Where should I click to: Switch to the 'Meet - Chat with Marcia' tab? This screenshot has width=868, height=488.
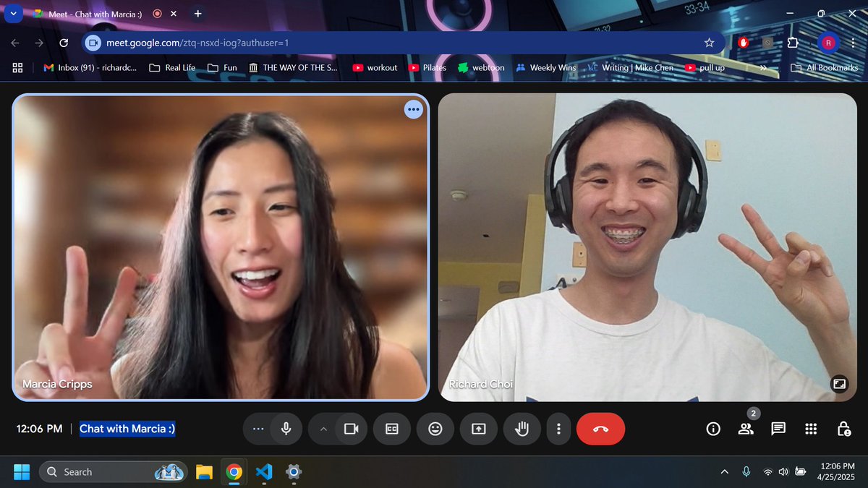(94, 13)
